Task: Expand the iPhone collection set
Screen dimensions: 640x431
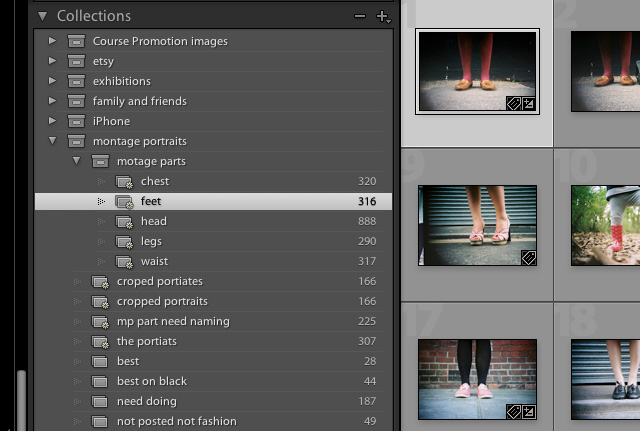Action: coord(52,121)
